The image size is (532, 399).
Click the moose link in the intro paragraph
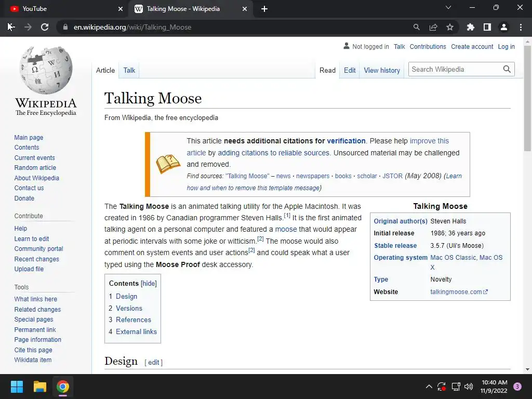(286, 229)
